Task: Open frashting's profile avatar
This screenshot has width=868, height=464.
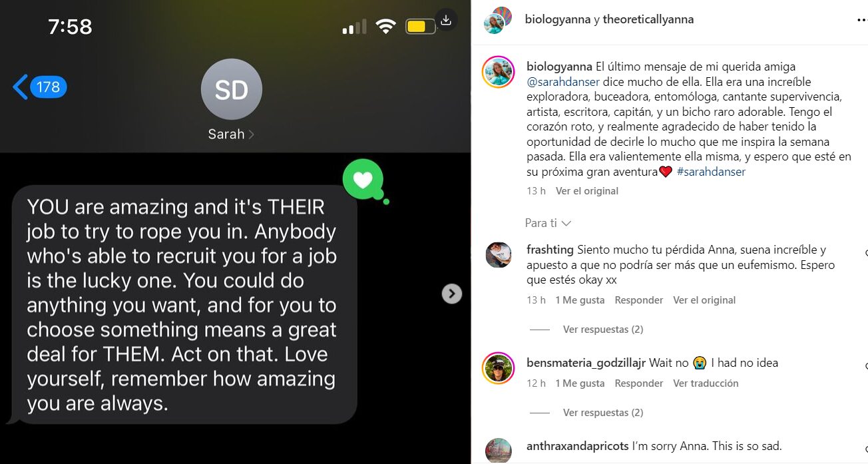Action: click(499, 255)
